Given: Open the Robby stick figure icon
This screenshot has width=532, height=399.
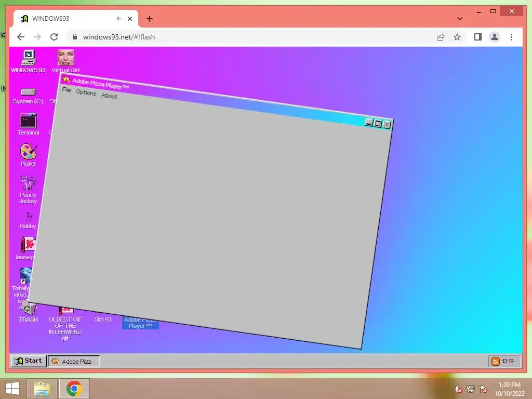Looking at the screenshot, I should 28,220.
